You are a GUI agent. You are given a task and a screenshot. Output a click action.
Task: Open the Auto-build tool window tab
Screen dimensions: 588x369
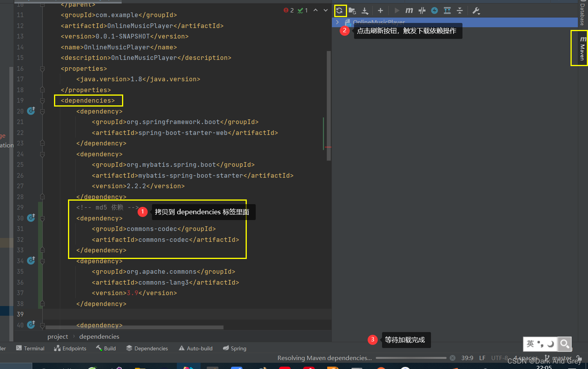pyautogui.click(x=195, y=348)
